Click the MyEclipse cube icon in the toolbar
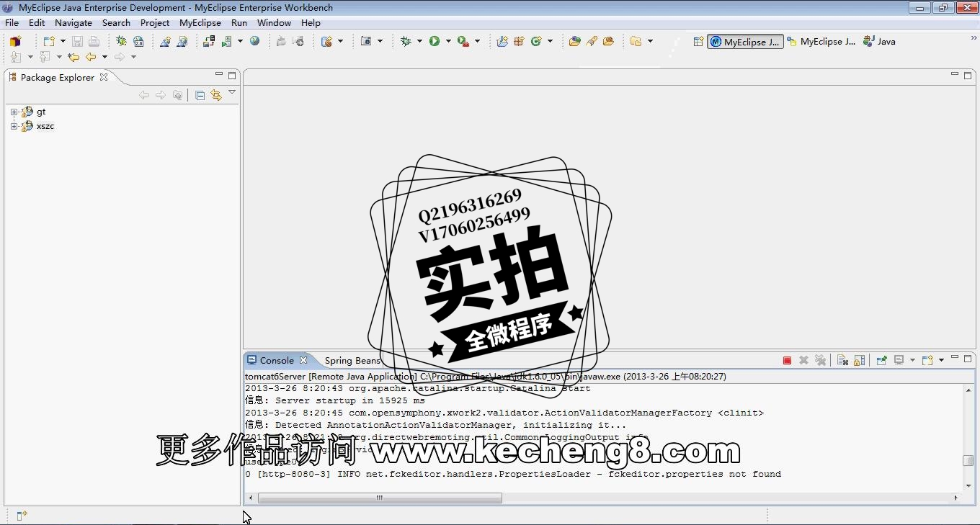The width and height of the screenshot is (980, 525). click(15, 41)
